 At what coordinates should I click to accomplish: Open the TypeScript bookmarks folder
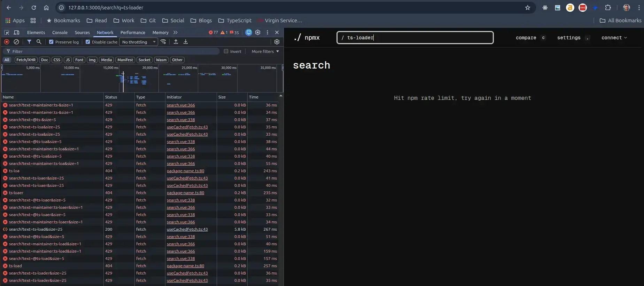(235, 21)
